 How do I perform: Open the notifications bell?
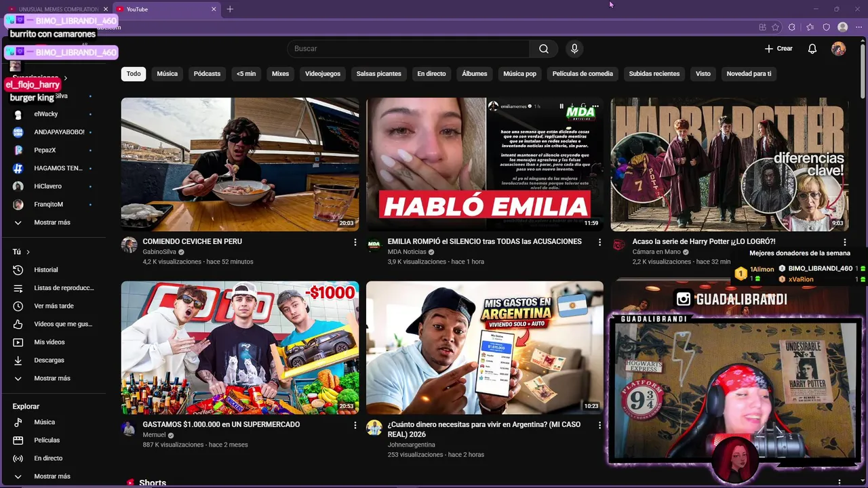812,49
